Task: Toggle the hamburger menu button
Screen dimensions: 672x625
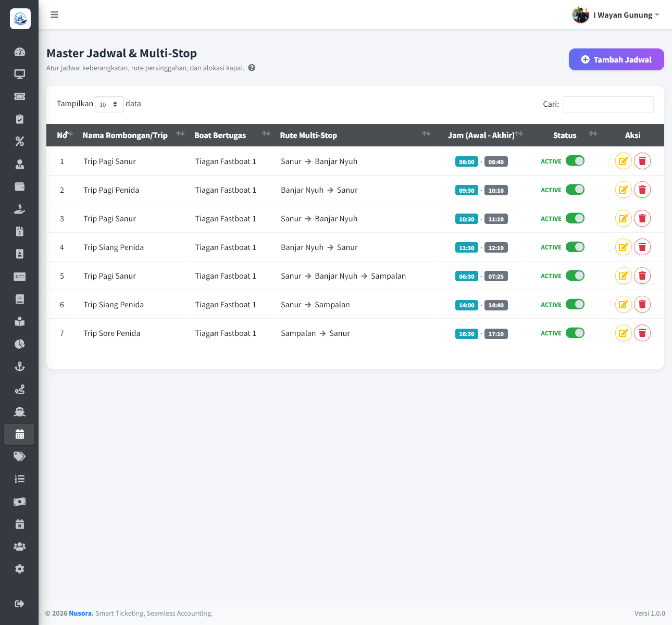Action: (x=54, y=15)
